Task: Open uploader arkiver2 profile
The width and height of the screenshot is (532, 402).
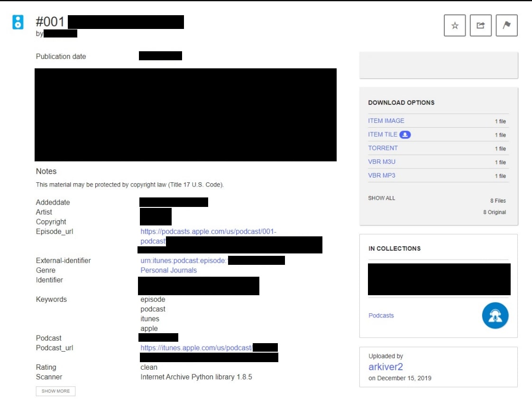Action: [x=385, y=367]
